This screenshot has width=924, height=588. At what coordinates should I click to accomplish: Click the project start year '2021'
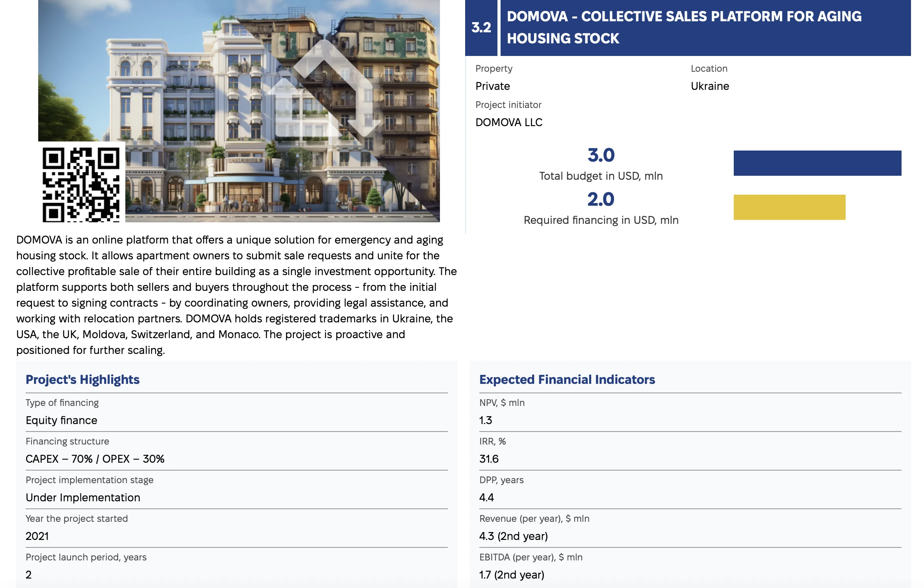click(37, 536)
